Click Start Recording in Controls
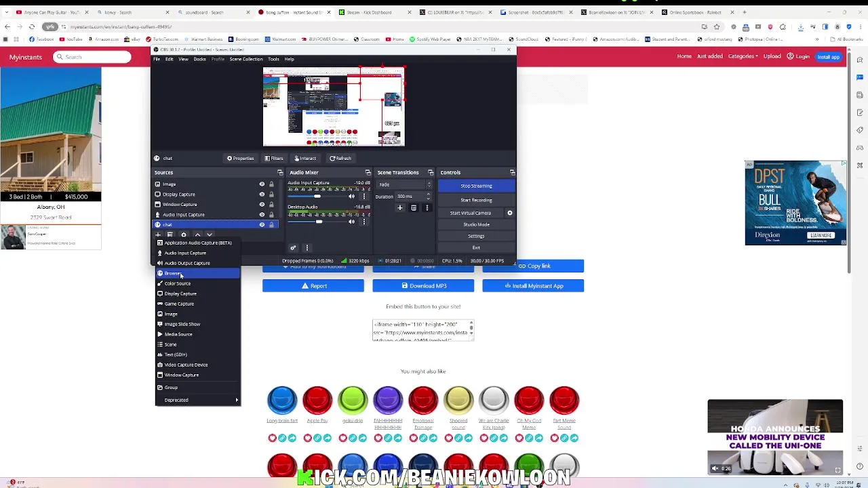868x488 pixels. (x=476, y=200)
